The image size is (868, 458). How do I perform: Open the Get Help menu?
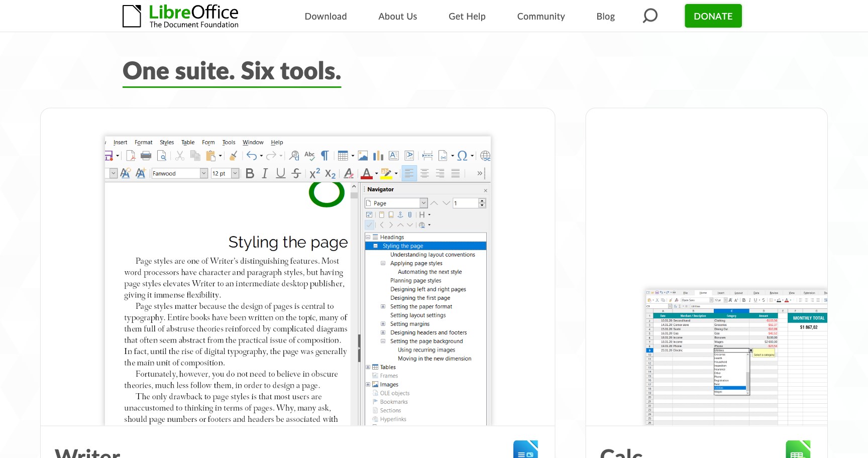[467, 16]
